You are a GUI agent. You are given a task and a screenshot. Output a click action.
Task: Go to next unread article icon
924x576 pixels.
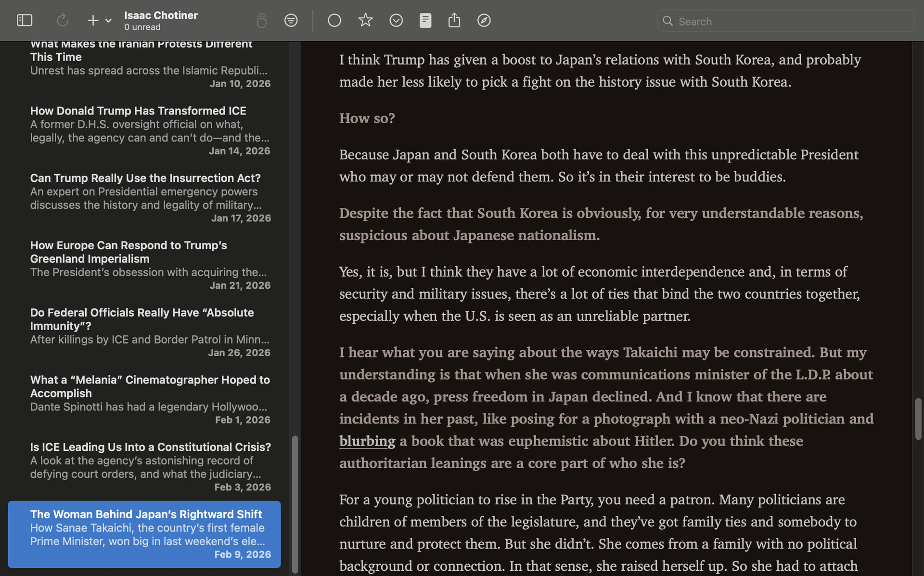396,20
